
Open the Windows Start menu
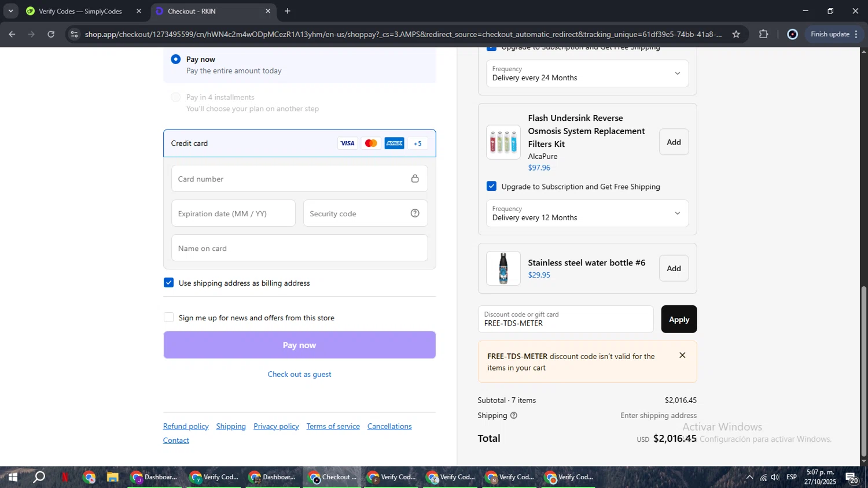pyautogui.click(x=12, y=477)
